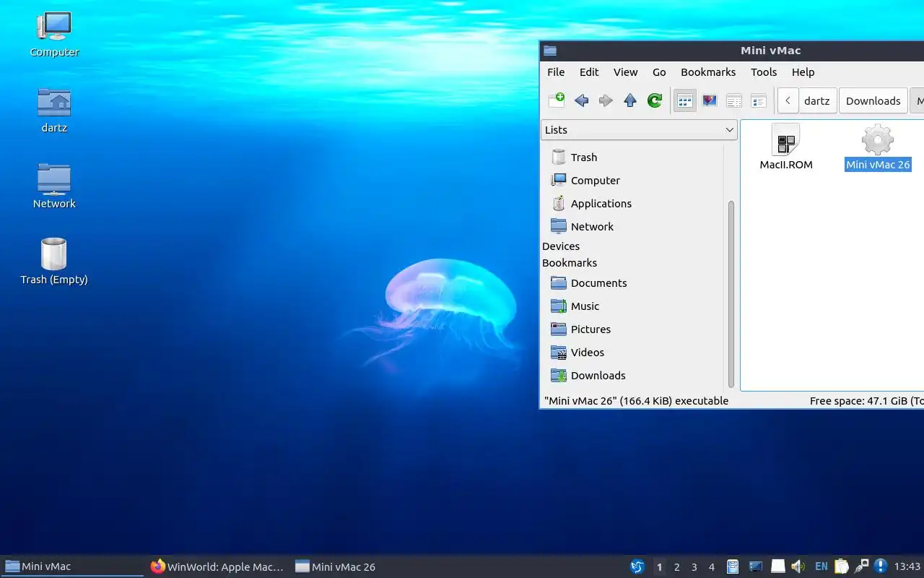Viewport: 924px width, 578px height.
Task: Open the File menu
Action: pos(556,72)
